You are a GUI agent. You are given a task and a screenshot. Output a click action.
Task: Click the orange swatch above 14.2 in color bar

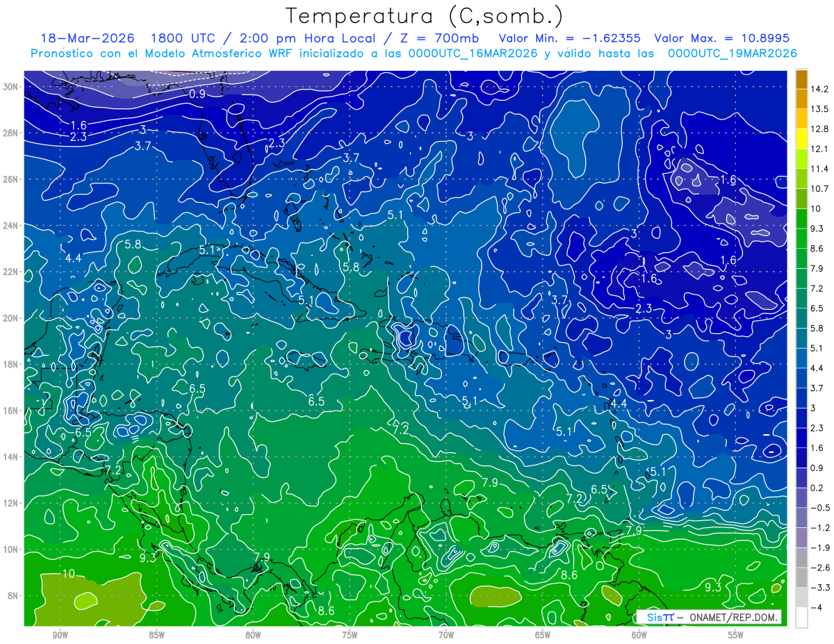pyautogui.click(x=801, y=79)
